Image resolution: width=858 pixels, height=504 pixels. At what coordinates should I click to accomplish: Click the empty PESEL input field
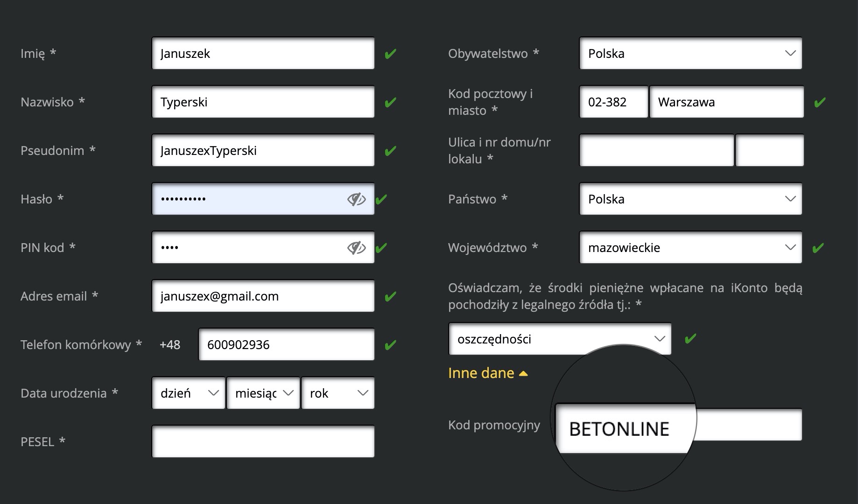coord(263,441)
